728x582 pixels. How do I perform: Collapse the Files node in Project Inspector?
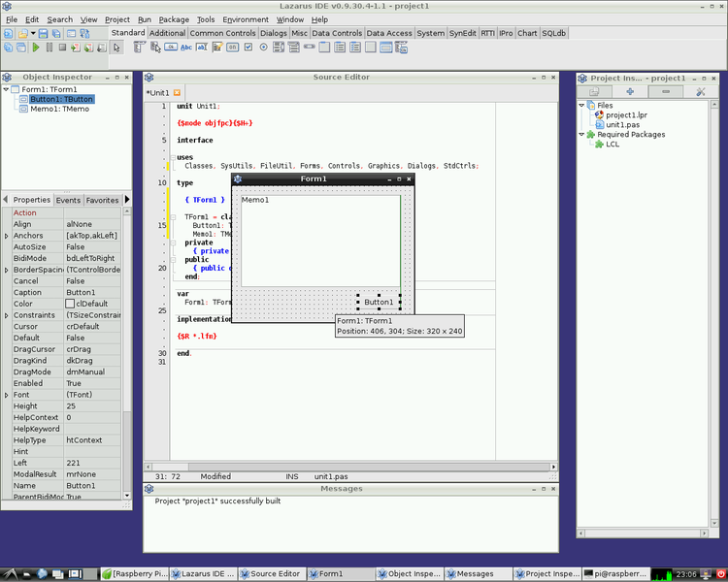click(x=582, y=106)
